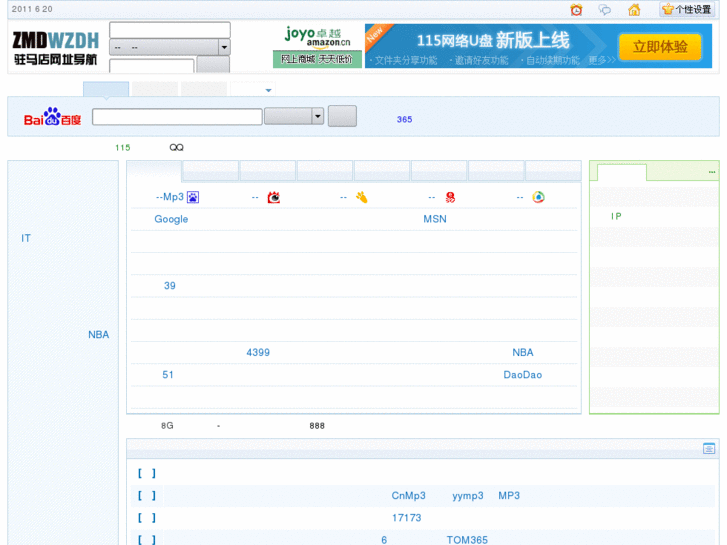Expand the '-- --' dropdown beside the logo
727x545 pixels.
(170, 47)
